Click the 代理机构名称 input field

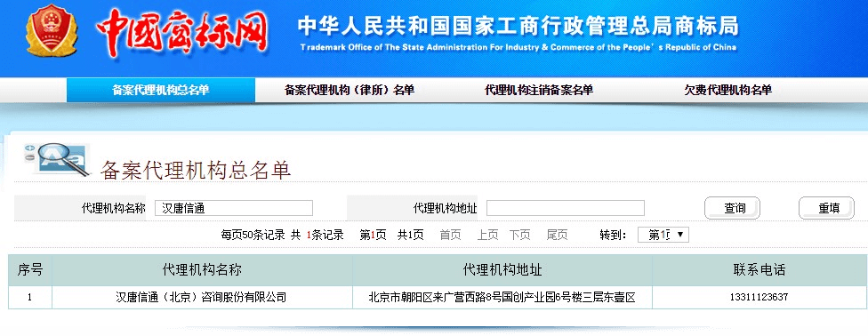tap(234, 208)
